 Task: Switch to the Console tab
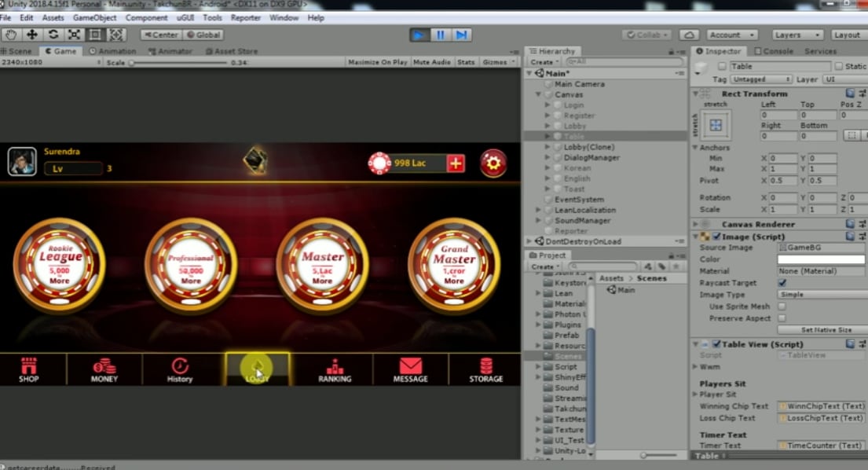coord(773,51)
